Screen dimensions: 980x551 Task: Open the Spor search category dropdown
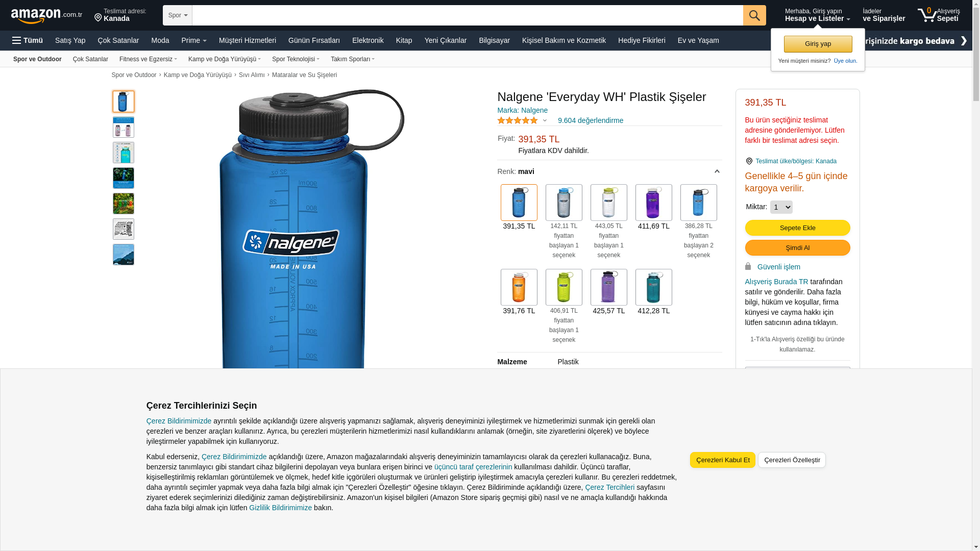pyautogui.click(x=178, y=15)
